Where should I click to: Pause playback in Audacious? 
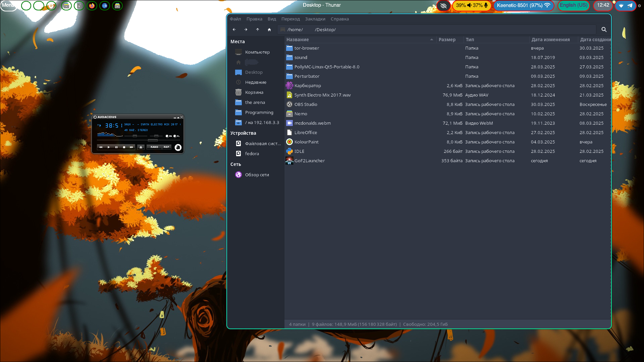(116, 147)
